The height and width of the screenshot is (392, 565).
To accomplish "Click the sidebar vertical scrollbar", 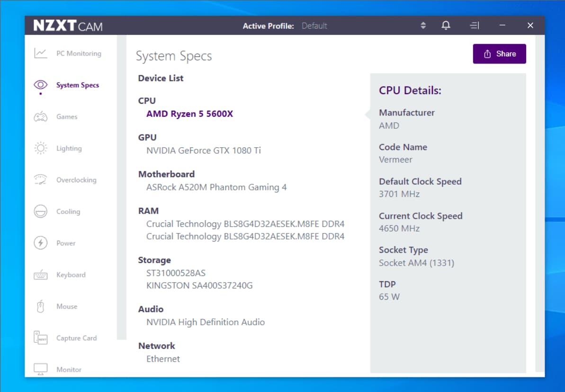I will tap(122, 187).
